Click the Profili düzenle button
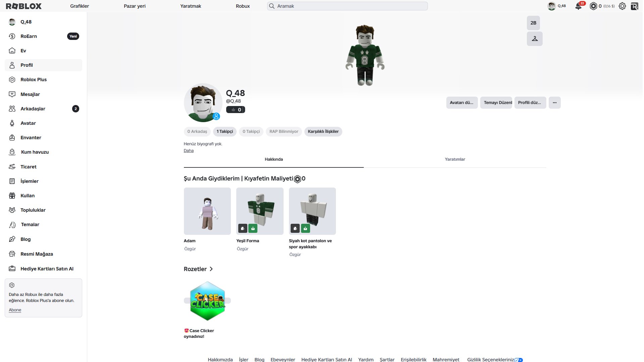Viewport: 644px width, 362px height. click(x=530, y=103)
